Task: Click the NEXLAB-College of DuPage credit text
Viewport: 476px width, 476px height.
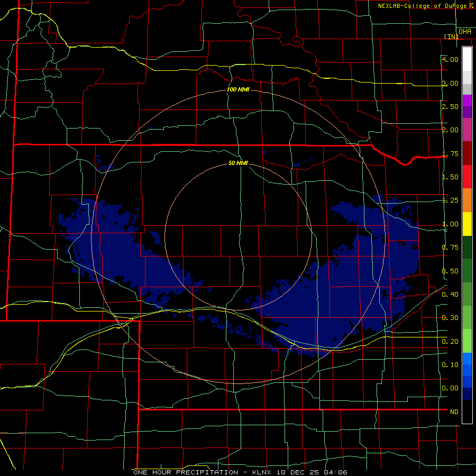Action: pos(425,6)
